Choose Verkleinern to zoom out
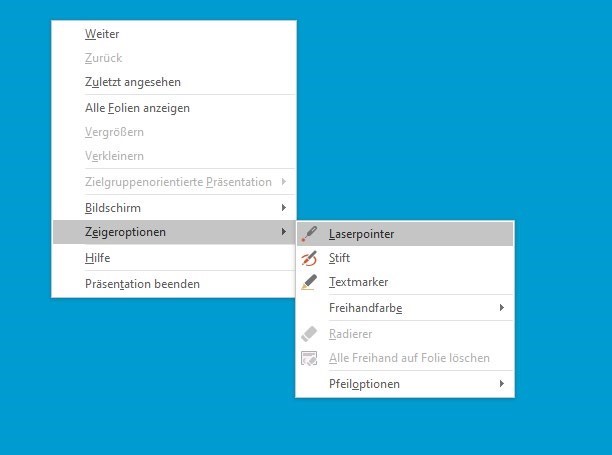Viewport: 612px width, 455px height. (x=114, y=156)
